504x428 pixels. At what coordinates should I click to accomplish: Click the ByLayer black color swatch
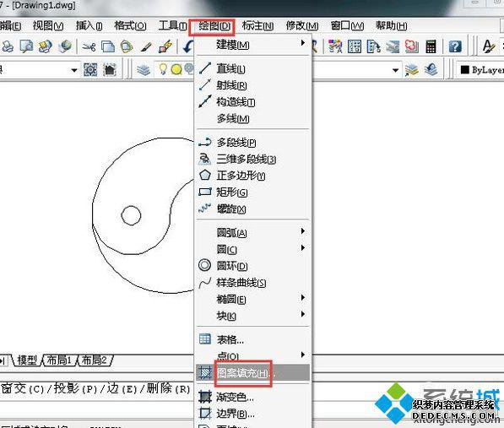click(465, 69)
